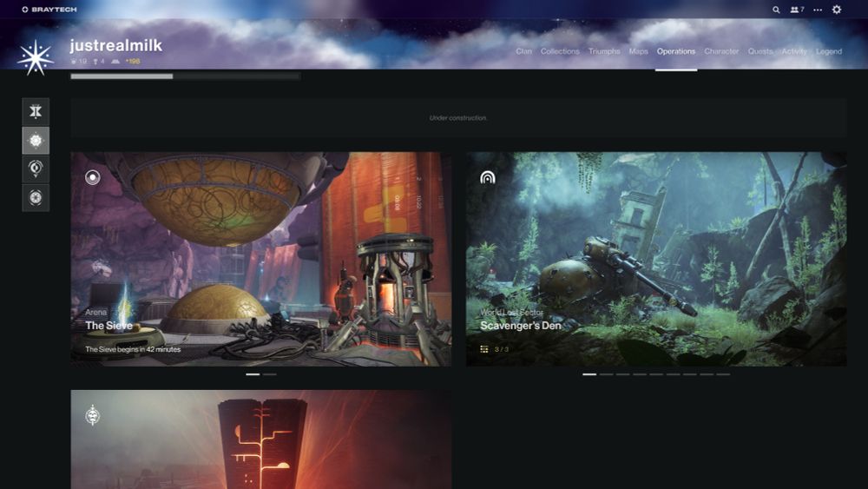Click the justrealmilk profile name
Screen dimensions: 868x489
pos(115,45)
